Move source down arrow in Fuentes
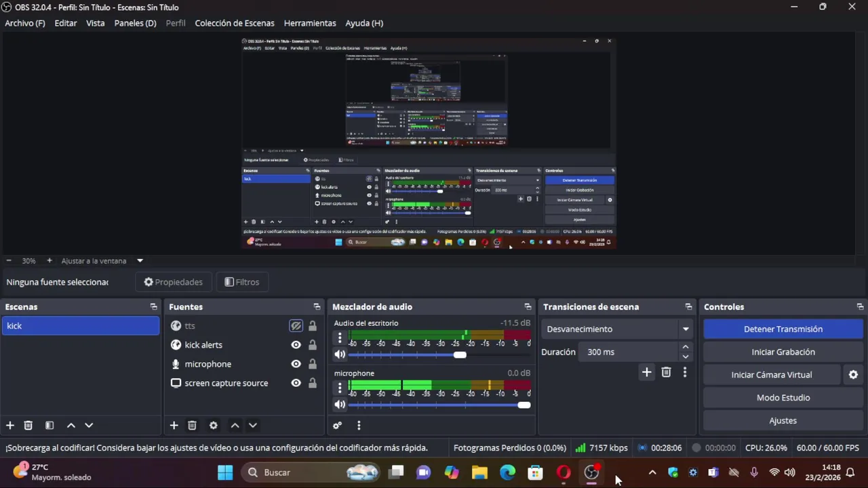The image size is (868, 488). pyautogui.click(x=253, y=425)
